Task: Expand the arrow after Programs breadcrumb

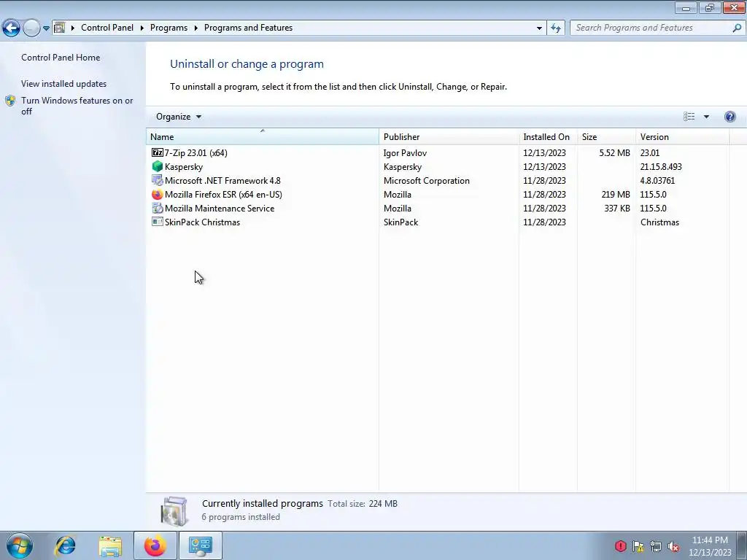Action: pyautogui.click(x=196, y=28)
